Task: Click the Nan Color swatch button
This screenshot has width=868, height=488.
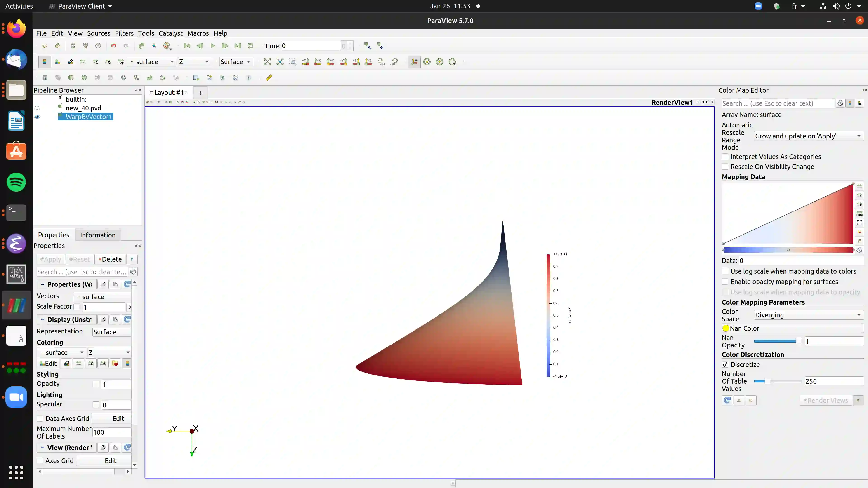Action: 726,328
